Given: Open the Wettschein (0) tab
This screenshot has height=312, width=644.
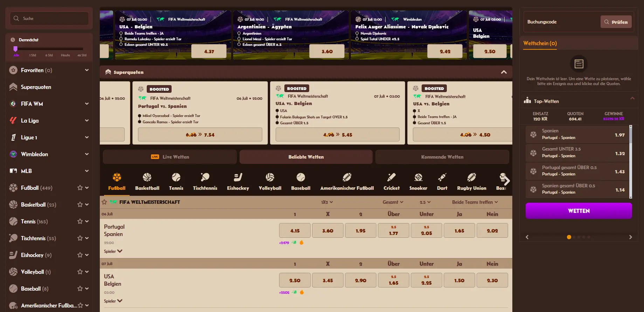Looking at the screenshot, I should (x=540, y=43).
